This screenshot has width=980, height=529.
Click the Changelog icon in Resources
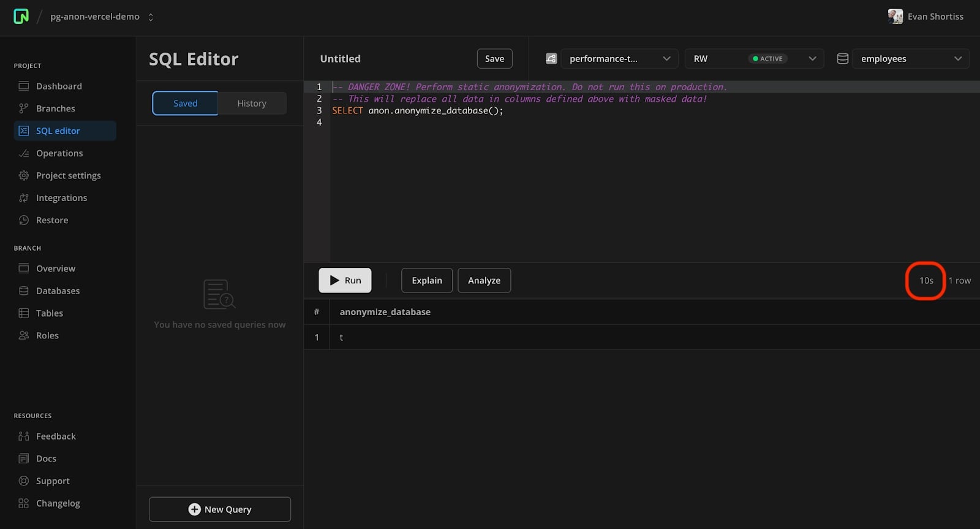24,503
